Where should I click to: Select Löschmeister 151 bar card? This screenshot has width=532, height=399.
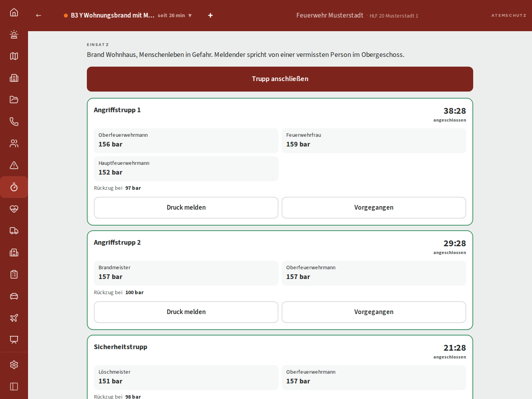point(186,378)
